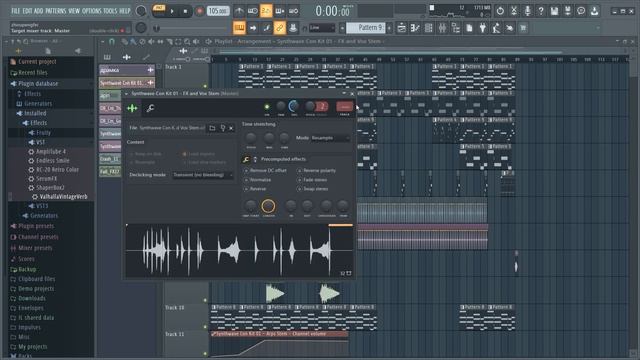The width and height of the screenshot is (640, 360).
Task: Click the X to clear the sample file
Action: pos(231,128)
